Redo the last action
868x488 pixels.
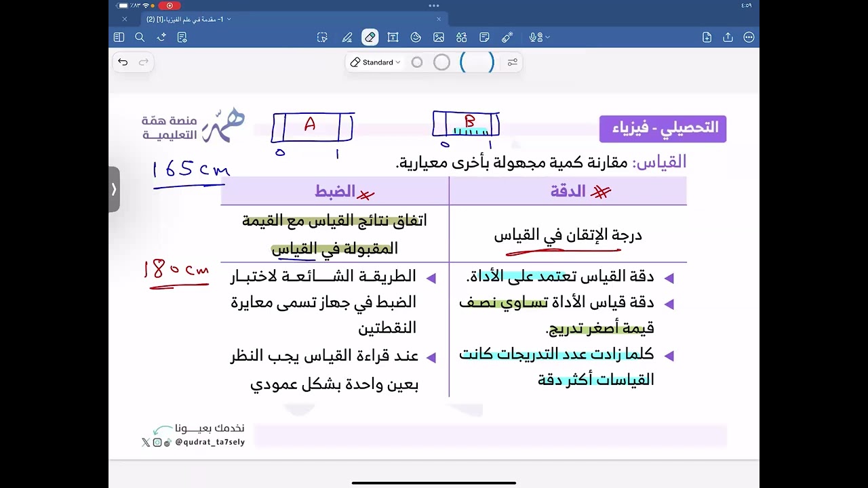click(x=143, y=62)
